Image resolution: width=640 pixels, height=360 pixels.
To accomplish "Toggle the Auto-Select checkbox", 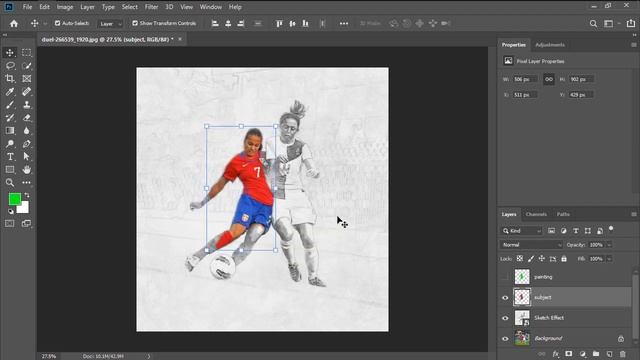I will pyautogui.click(x=58, y=23).
